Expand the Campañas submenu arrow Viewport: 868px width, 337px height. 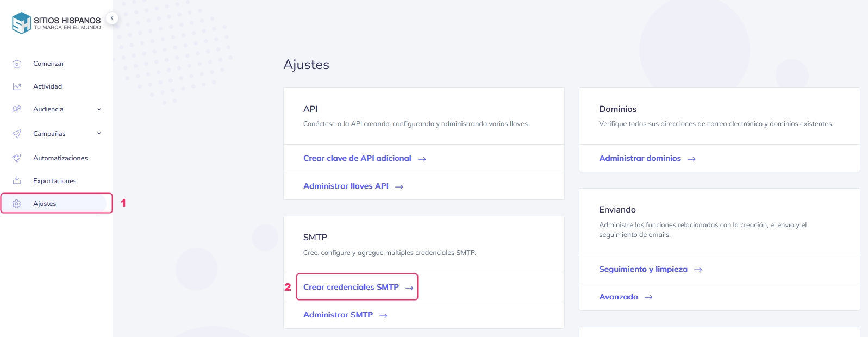pos(99,134)
